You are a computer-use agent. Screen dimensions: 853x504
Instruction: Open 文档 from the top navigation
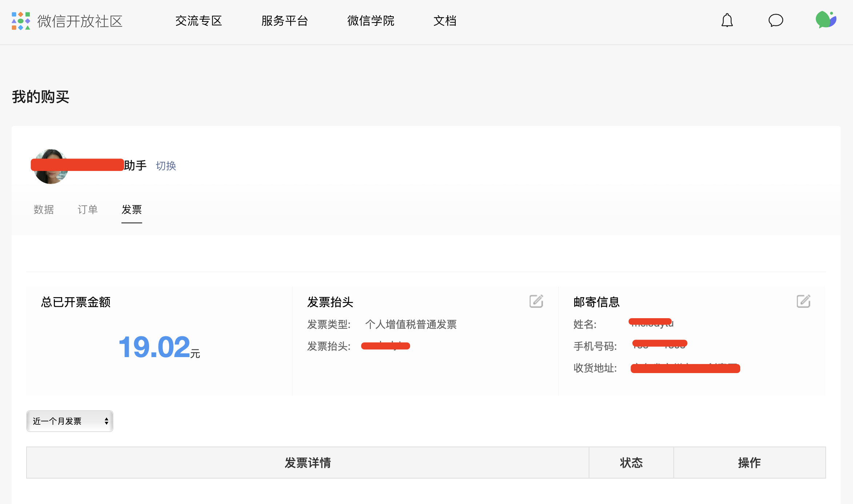(x=445, y=21)
